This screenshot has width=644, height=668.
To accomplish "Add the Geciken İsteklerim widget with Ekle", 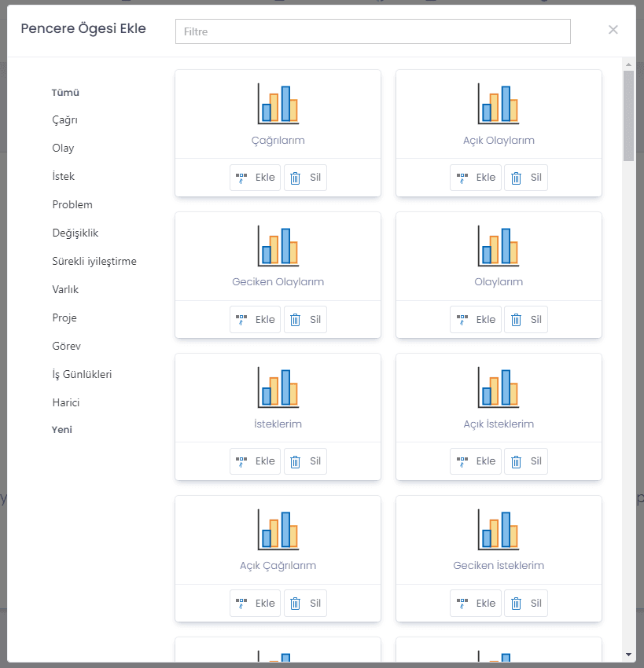I will (x=476, y=604).
